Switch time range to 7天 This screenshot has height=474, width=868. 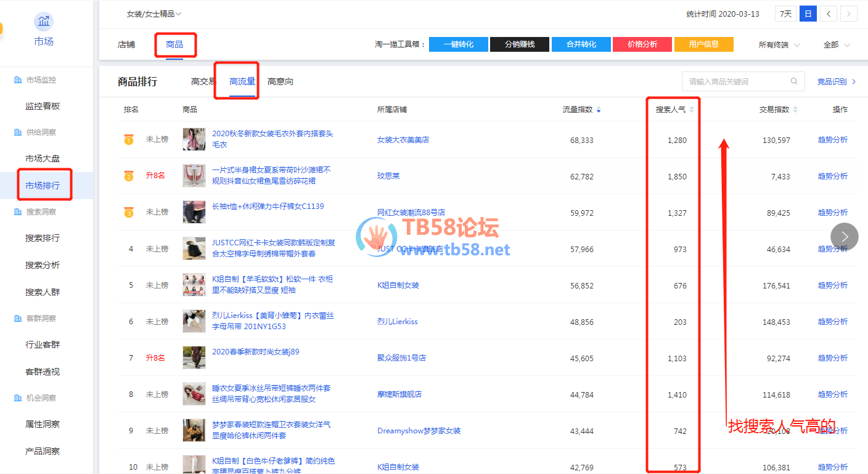click(785, 14)
